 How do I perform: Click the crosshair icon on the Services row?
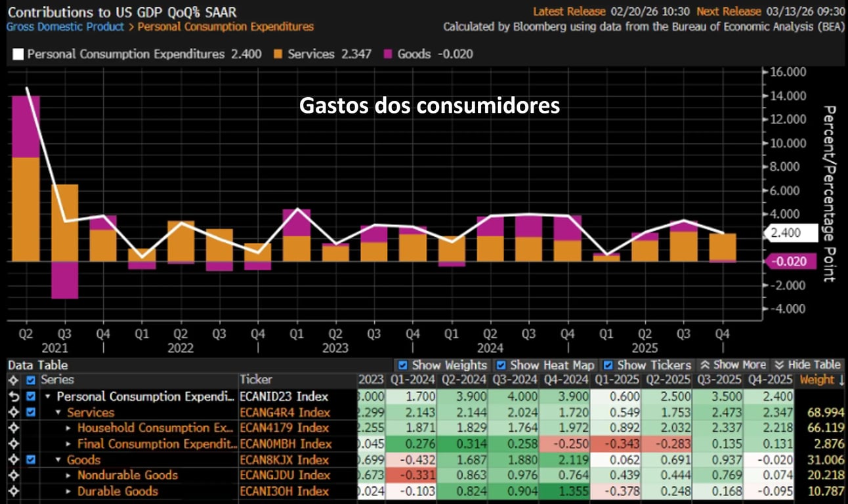[x=12, y=412]
